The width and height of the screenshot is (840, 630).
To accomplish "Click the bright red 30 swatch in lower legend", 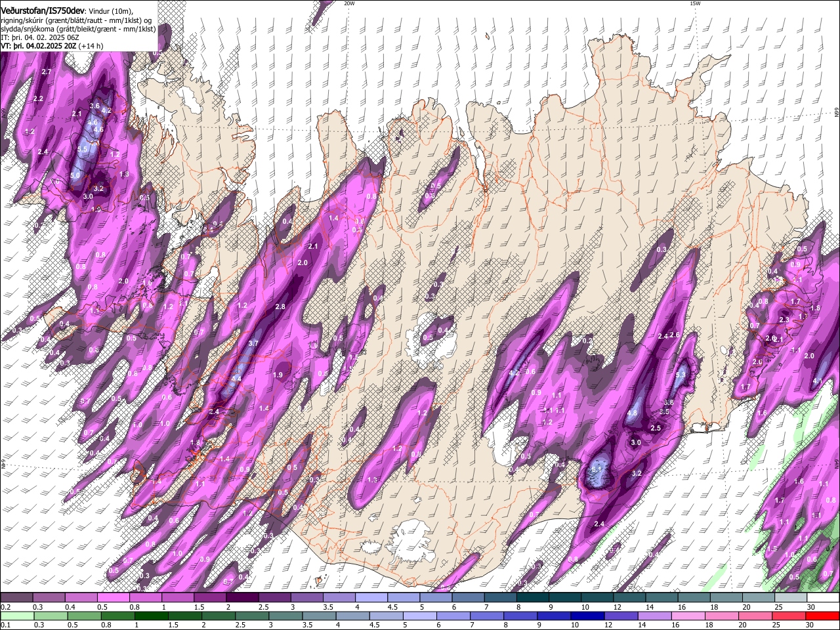I will 823,616.
